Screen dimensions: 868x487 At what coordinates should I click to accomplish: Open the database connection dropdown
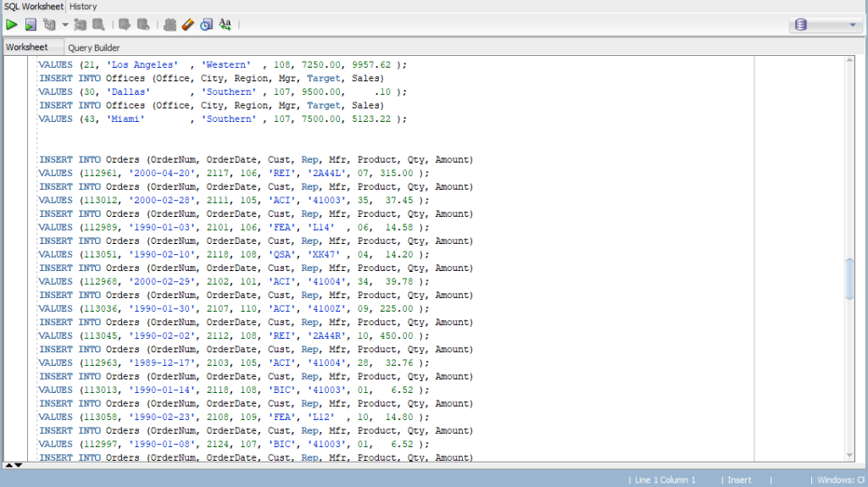pos(853,25)
